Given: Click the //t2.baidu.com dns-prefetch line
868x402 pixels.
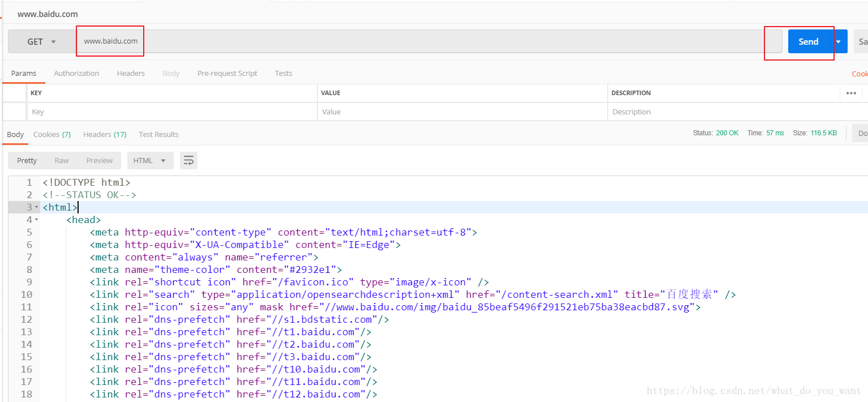Looking at the screenshot, I should pos(230,344).
